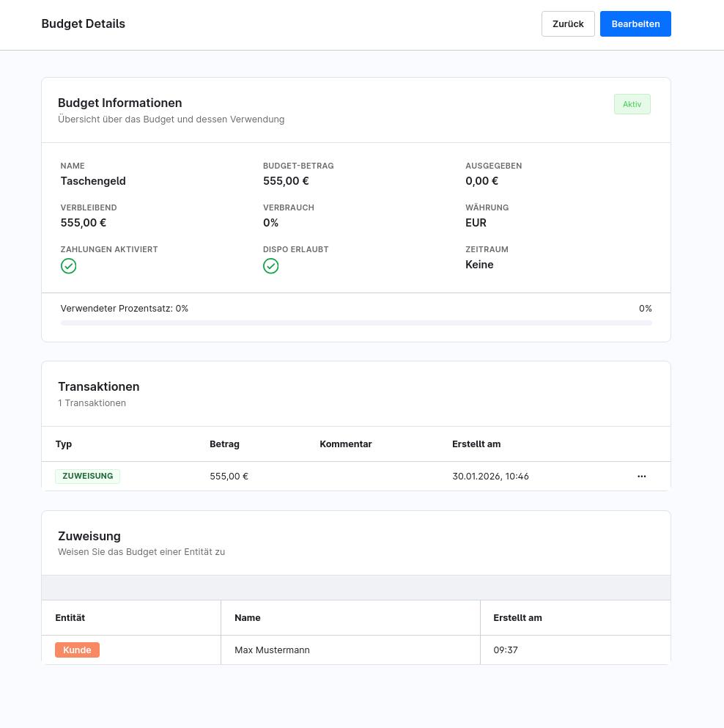Open the three-dots menu for the Zuweisung transaction
This screenshot has width=724, height=728.
click(641, 477)
